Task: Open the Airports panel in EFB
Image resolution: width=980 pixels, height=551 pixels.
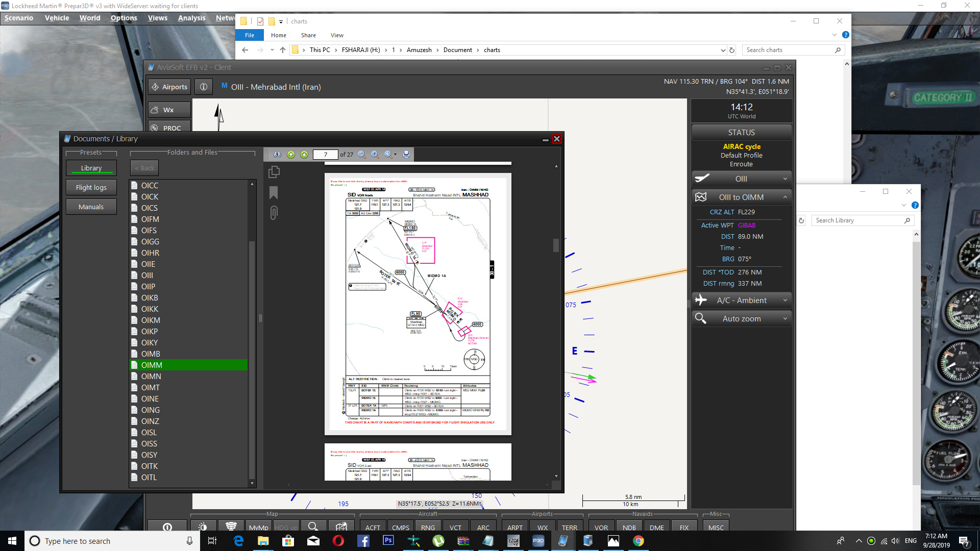Action: [x=169, y=87]
